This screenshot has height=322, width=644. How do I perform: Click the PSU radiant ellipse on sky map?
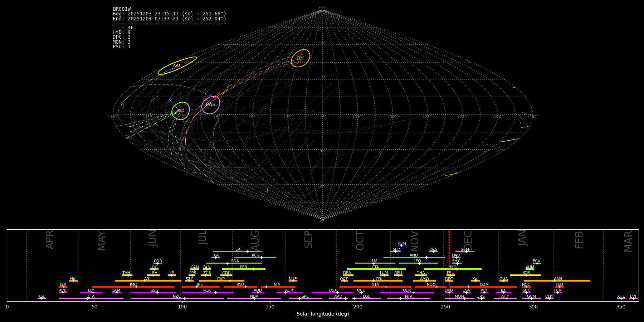(x=177, y=65)
